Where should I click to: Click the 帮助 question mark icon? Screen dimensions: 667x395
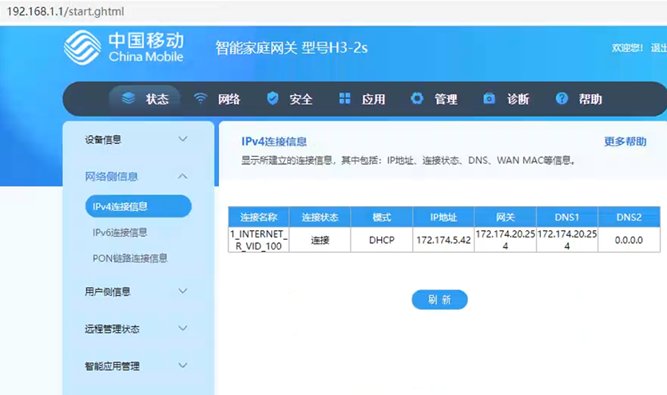click(562, 98)
